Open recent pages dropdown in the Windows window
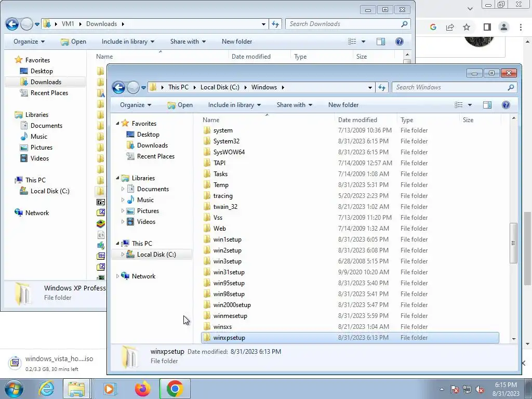532x399 pixels. click(143, 87)
